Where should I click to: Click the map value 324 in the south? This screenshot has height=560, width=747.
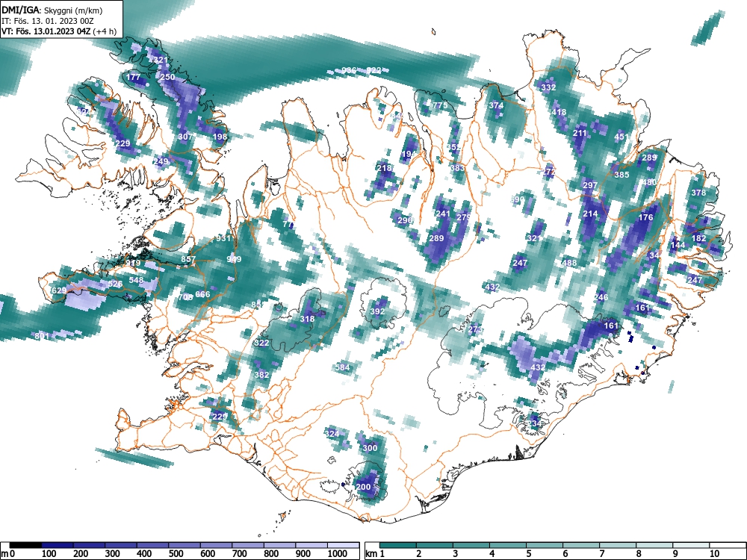tap(332, 434)
